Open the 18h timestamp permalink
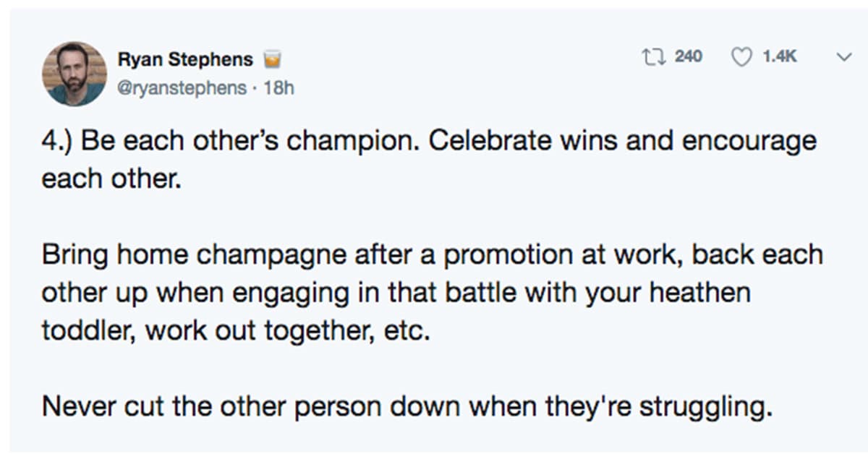 click(x=278, y=87)
